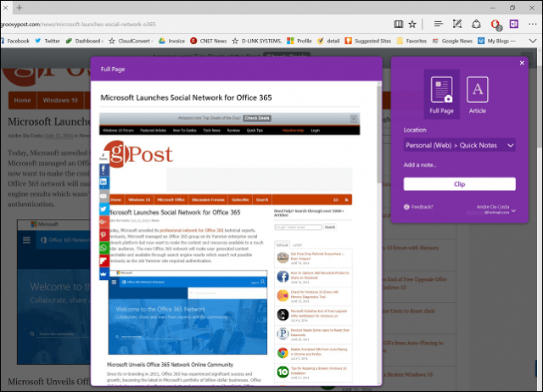Viewport: 543px width, 392px height.
Task: Open Google News favorite bookmark
Action: pyautogui.click(x=452, y=41)
